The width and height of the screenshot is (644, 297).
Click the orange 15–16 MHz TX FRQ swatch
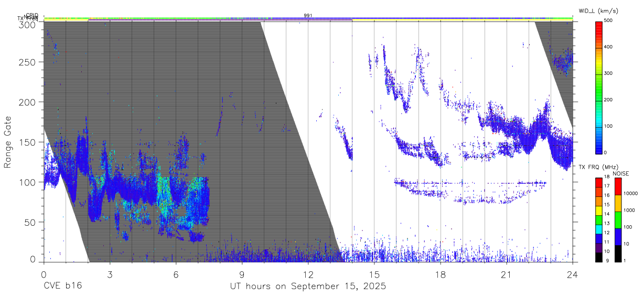[598, 201]
